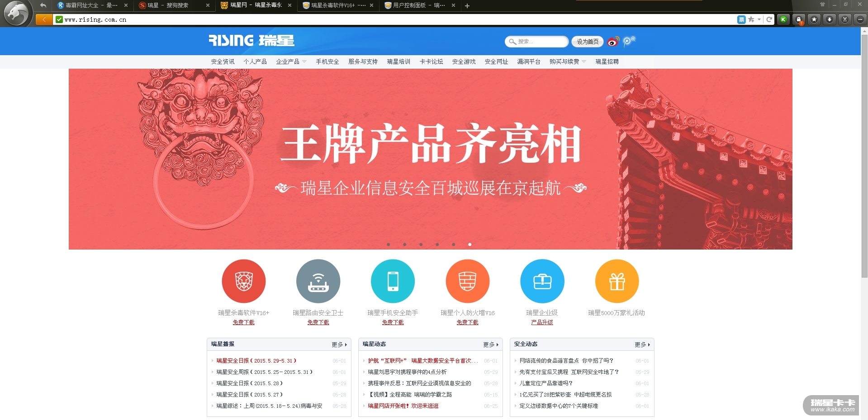Click 免费下载 under 瑞星杀毒软件V16+
Image resolution: width=868 pixels, height=420 pixels.
pos(243,322)
